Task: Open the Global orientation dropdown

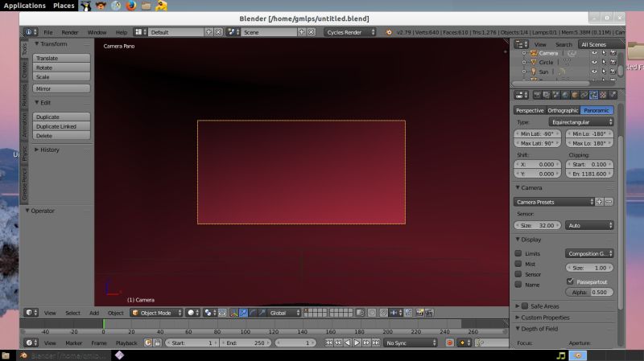Action: tap(284, 313)
